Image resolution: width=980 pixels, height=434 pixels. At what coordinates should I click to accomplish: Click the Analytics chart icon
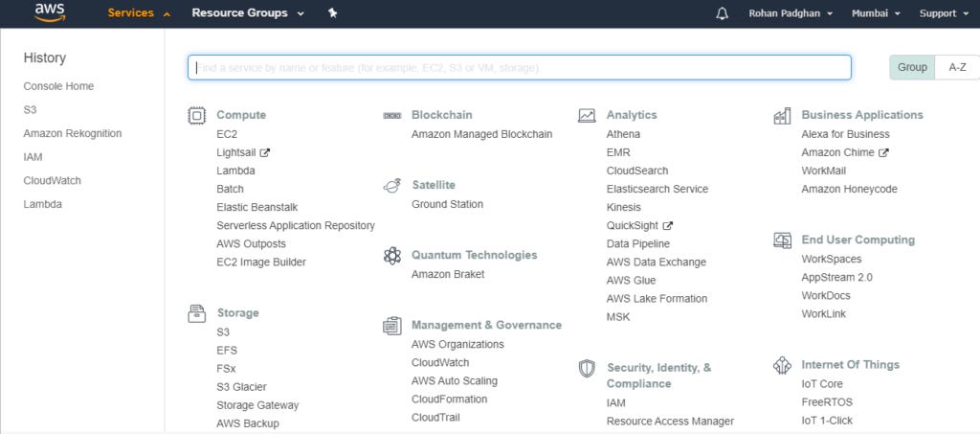[x=587, y=116]
